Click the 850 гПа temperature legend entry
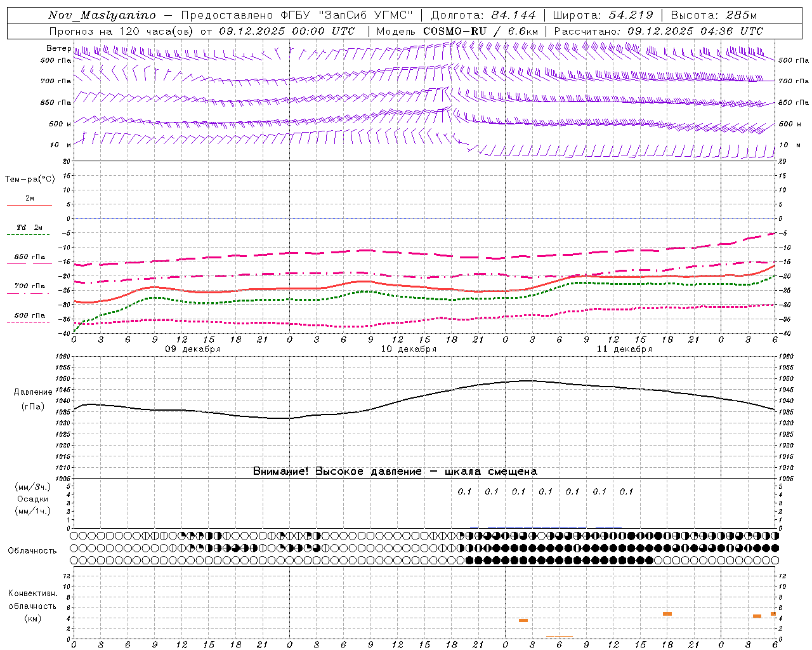The height and width of the screenshot is (650, 812). (x=30, y=257)
